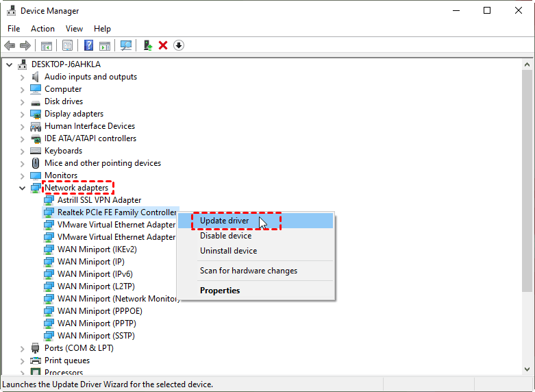Open the View menu
535x392 pixels.
[74, 29]
